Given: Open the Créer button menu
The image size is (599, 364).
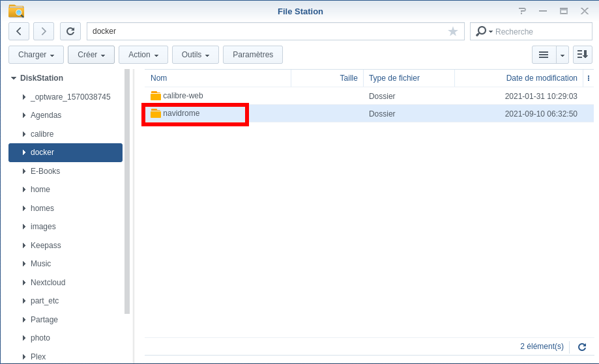Looking at the screenshot, I should pyautogui.click(x=91, y=55).
